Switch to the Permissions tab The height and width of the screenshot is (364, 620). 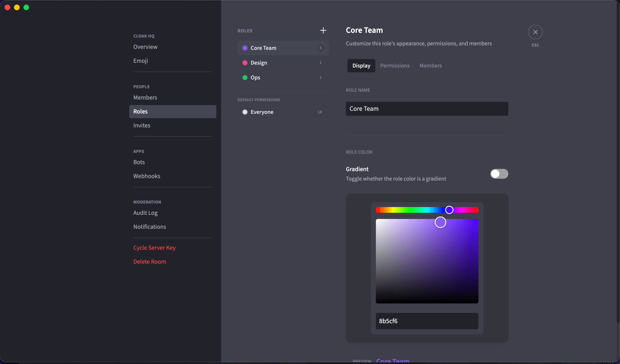pyautogui.click(x=395, y=66)
